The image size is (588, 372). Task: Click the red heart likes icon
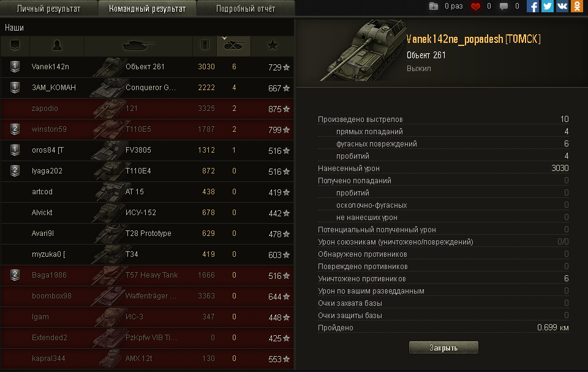[475, 6]
